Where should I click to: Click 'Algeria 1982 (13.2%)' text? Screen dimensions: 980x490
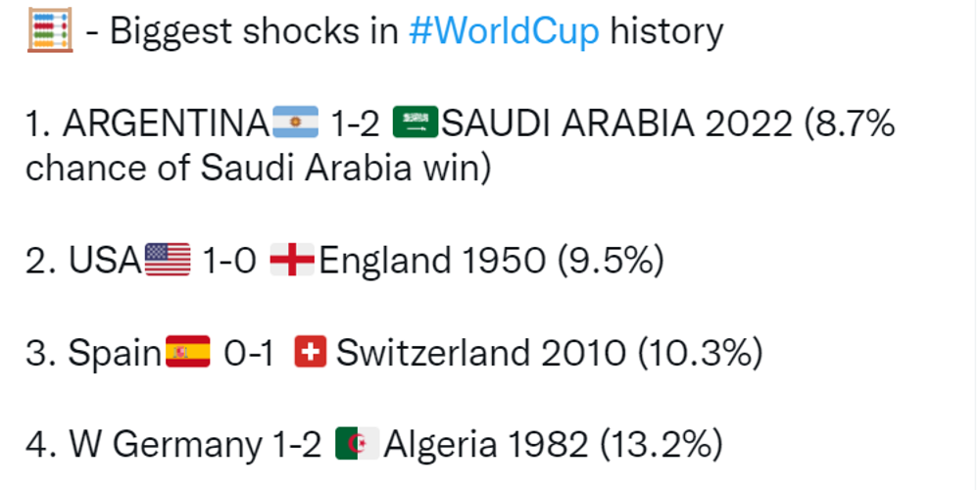[x=553, y=444]
